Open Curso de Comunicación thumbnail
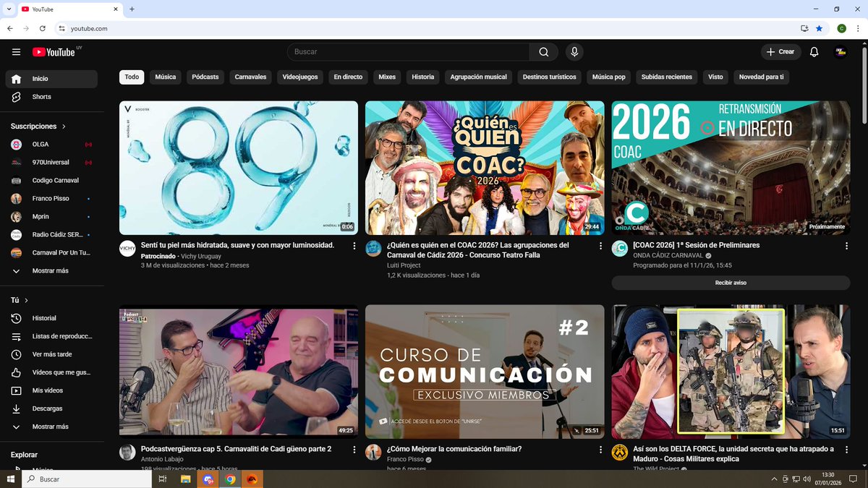The image size is (868, 488). point(485,372)
